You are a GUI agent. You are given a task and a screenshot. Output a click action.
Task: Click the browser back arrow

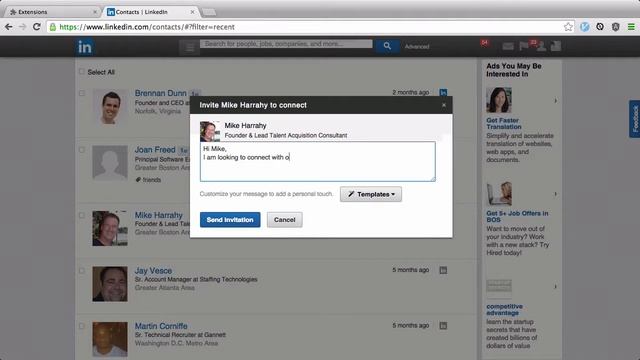pyautogui.click(x=9, y=27)
